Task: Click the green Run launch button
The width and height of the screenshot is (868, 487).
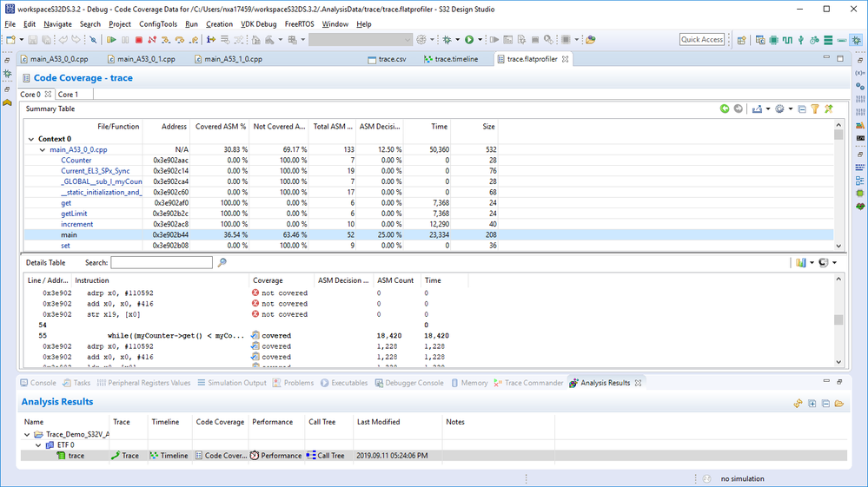Action: click(x=469, y=40)
